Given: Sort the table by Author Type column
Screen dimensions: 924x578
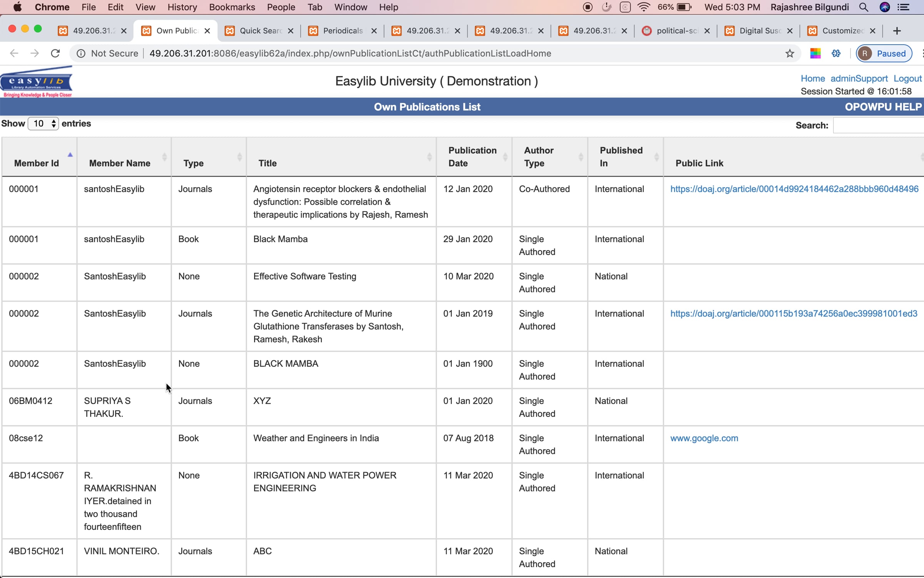Looking at the screenshot, I should coord(550,157).
